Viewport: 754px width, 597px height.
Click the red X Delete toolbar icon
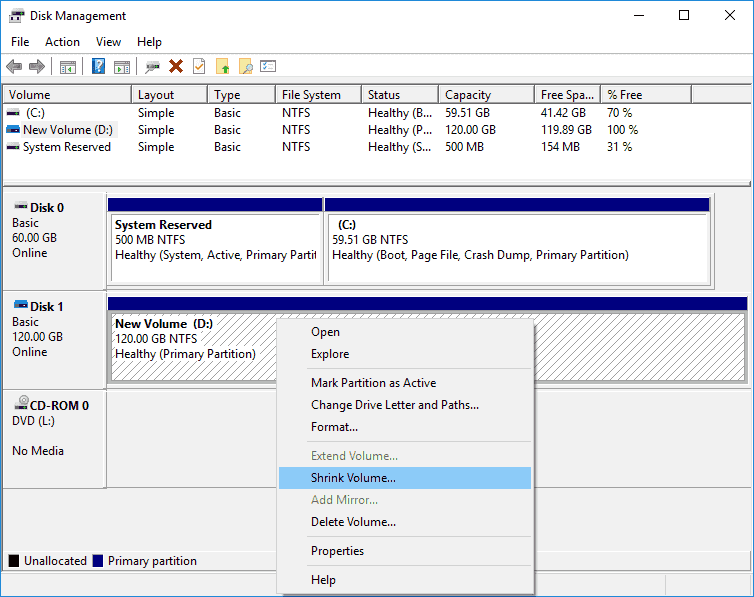tap(176, 67)
